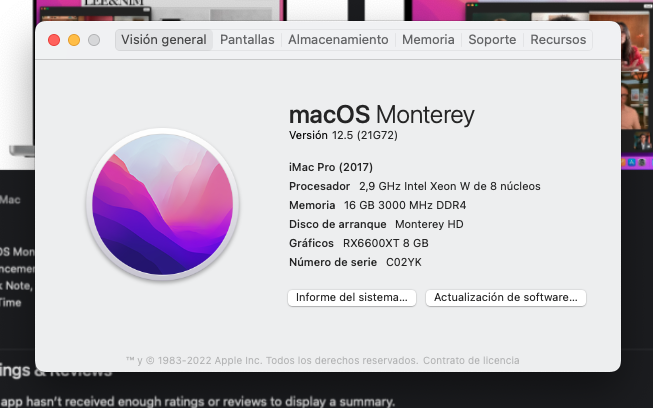
Task: Click the version text 12.5 (21G72)
Action: tap(344, 135)
